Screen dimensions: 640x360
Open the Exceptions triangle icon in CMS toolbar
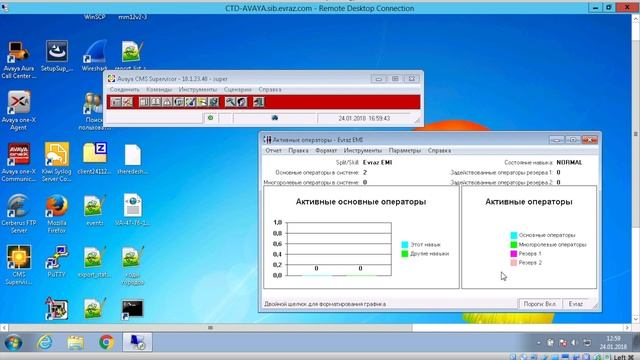point(167,102)
